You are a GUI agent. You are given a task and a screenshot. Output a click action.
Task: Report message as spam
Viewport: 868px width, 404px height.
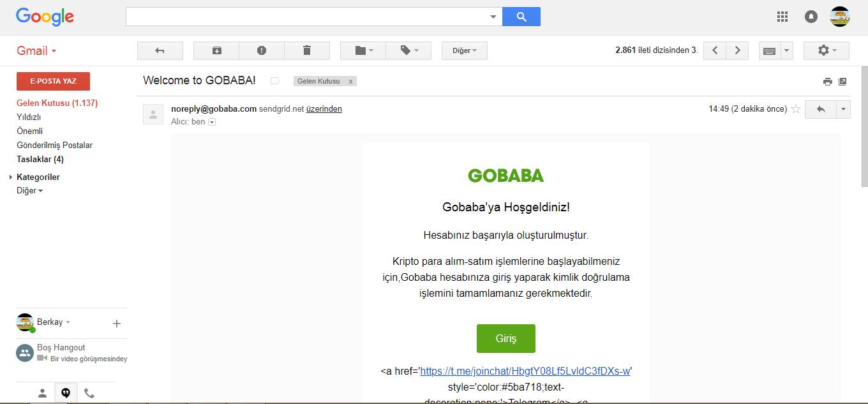tap(262, 50)
